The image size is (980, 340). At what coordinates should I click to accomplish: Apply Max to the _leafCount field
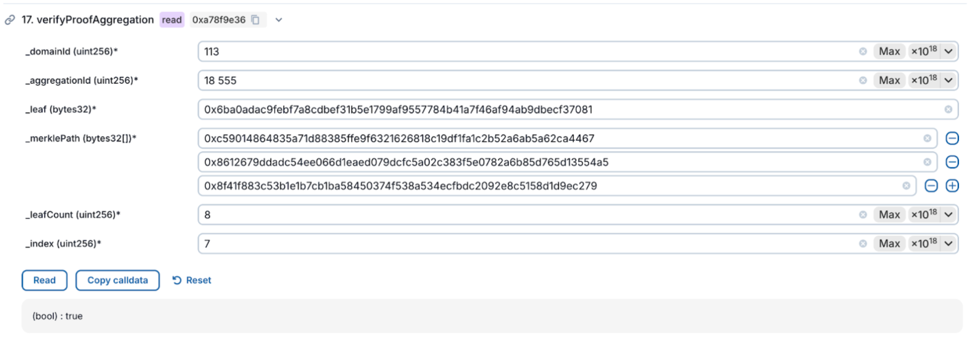point(889,215)
